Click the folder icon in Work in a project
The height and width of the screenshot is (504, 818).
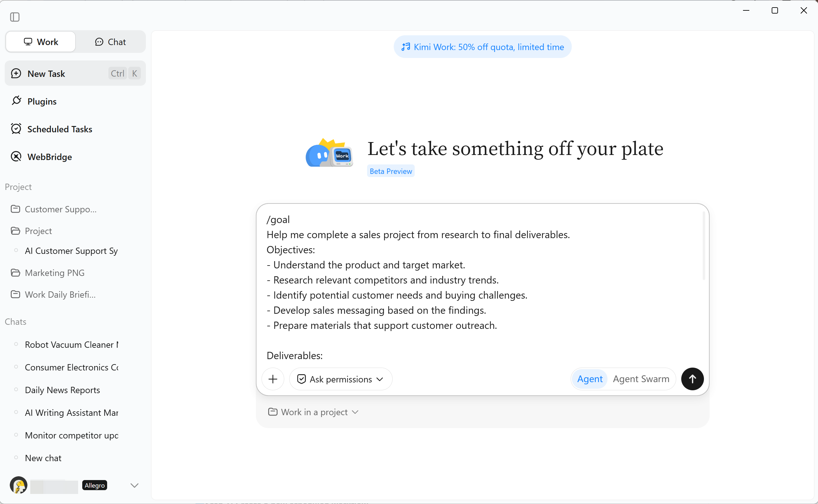tap(273, 412)
